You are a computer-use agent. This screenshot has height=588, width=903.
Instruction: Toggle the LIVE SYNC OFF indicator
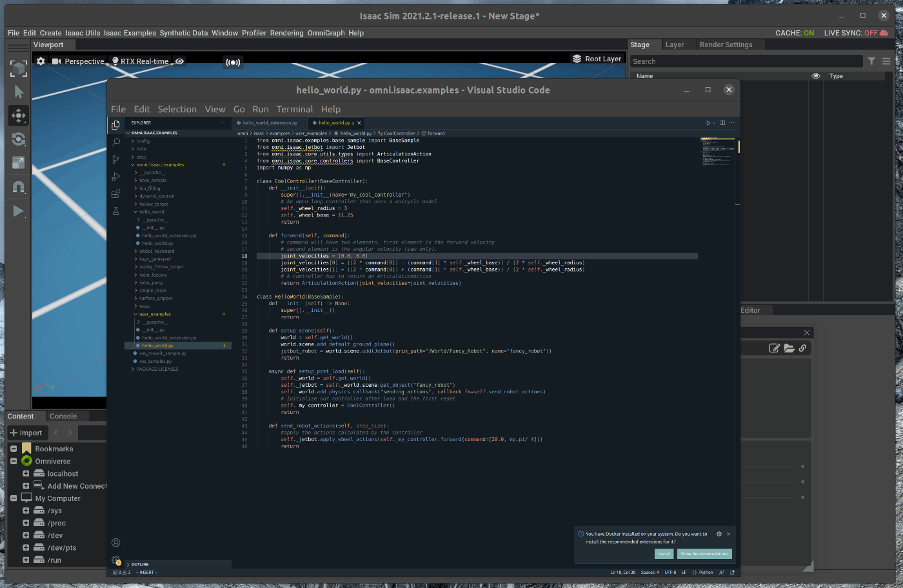pyautogui.click(x=856, y=33)
